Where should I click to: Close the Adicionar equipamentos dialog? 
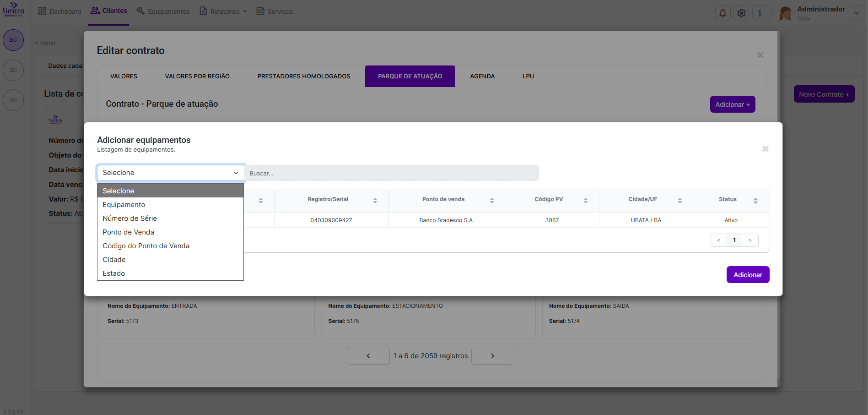click(765, 148)
